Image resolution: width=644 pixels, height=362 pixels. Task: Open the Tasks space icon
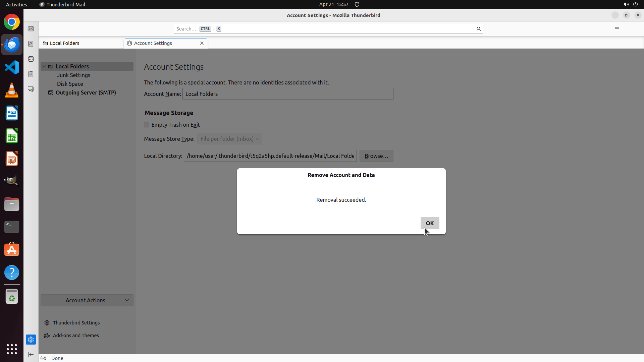31,74
